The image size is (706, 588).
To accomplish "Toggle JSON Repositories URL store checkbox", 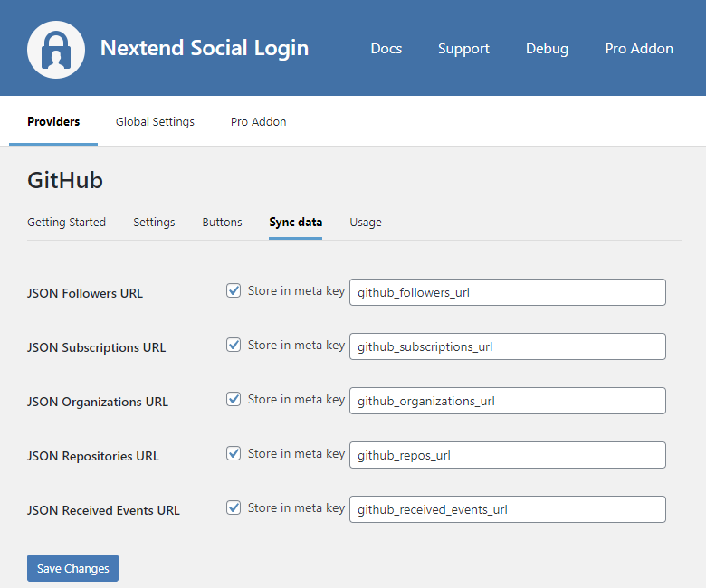I will pos(234,454).
